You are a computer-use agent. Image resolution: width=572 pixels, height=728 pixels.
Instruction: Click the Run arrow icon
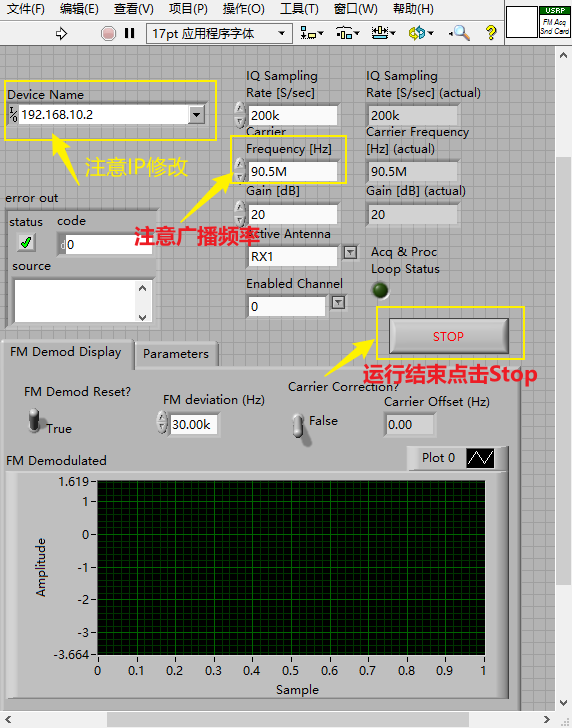pos(61,33)
